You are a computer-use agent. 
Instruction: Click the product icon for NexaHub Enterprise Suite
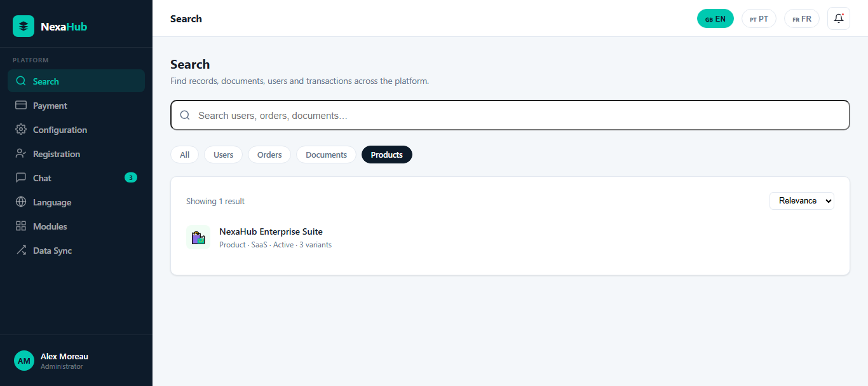point(198,237)
